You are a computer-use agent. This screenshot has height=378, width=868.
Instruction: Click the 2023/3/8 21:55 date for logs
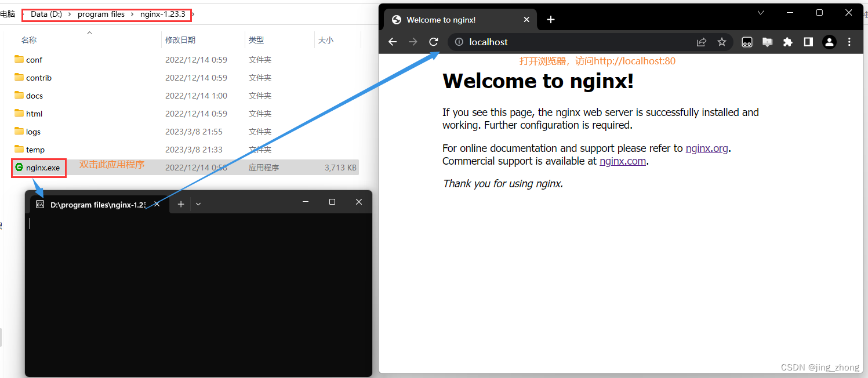point(194,132)
